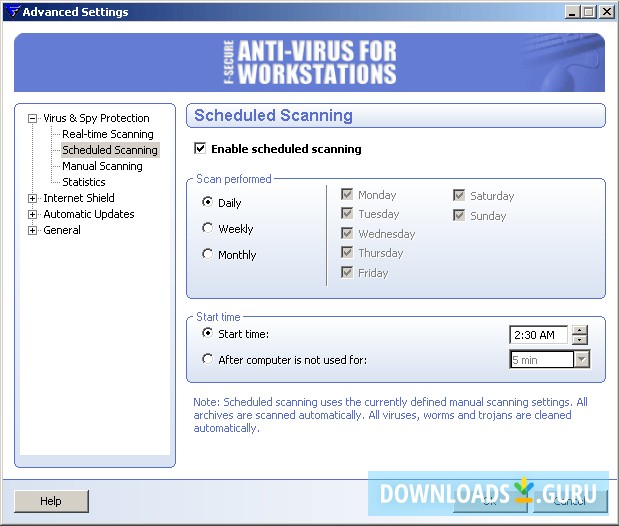Open the 5 min idle dropdown
Screen dimensions: 619x526
[x=582, y=359]
